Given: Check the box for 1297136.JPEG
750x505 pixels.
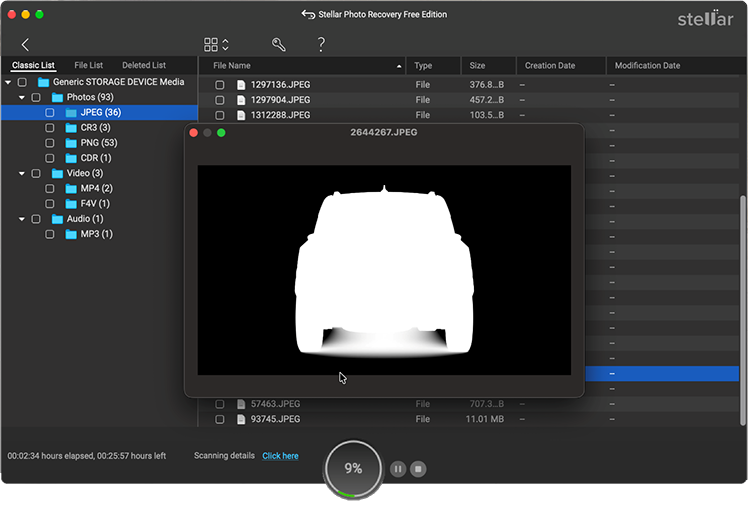Looking at the screenshot, I should [x=220, y=85].
